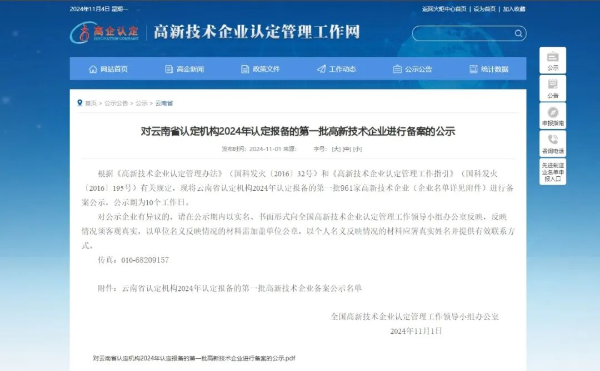The width and height of the screenshot is (600, 371).
Task: Go to the 网站首页 navigation item
Action: click(108, 69)
